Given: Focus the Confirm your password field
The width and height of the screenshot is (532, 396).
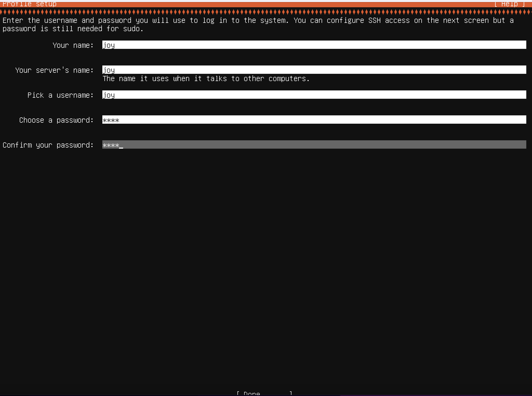Looking at the screenshot, I should pos(314,144).
